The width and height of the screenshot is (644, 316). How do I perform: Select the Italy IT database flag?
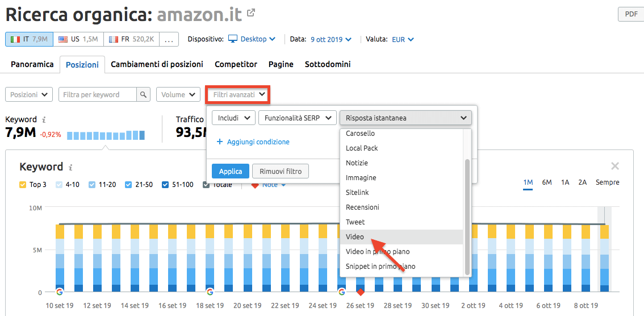pyautogui.click(x=29, y=39)
